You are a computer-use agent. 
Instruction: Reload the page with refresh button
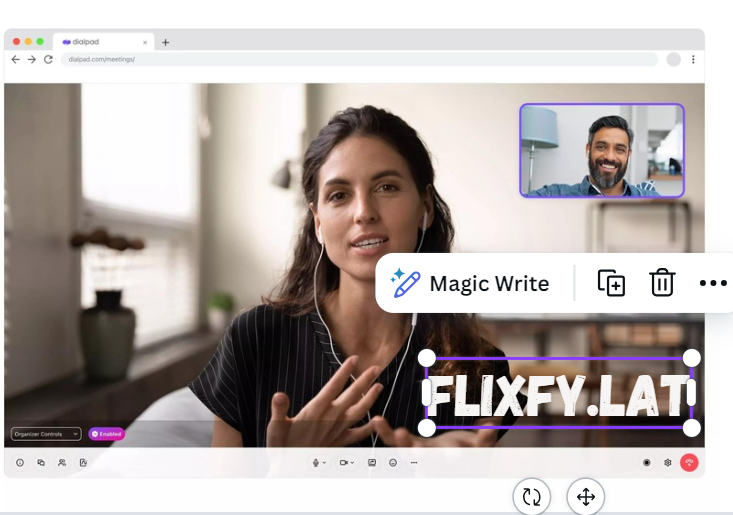48,60
